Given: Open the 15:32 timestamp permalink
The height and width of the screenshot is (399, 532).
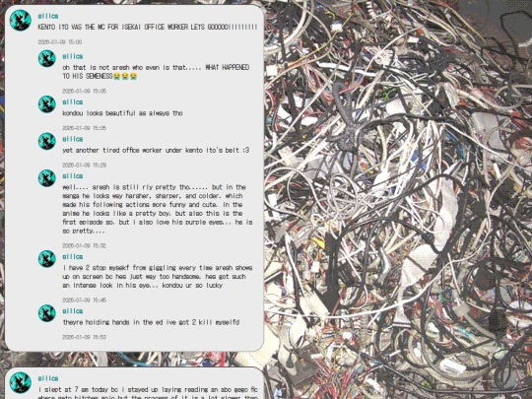Looking at the screenshot, I should [84, 245].
